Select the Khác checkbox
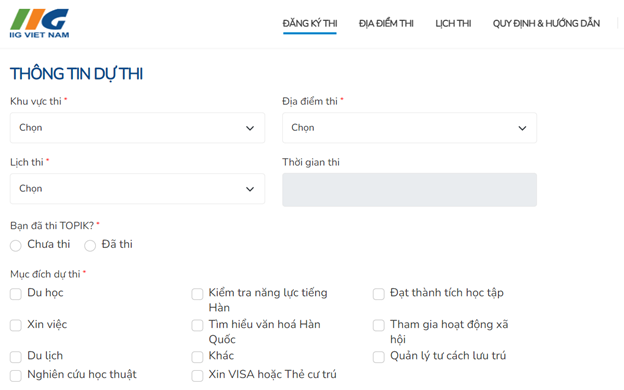The image size is (624, 390). 197,357
